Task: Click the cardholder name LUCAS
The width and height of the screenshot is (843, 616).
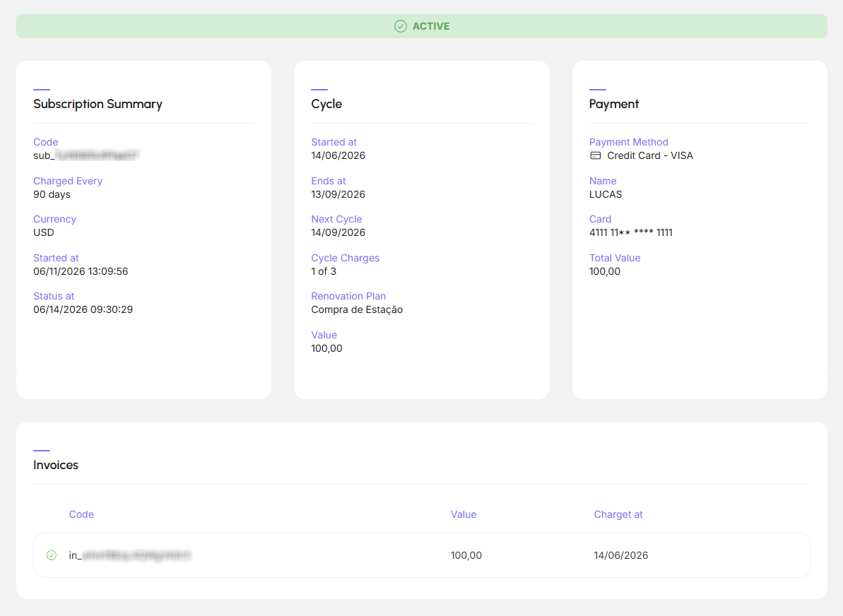Action: (606, 194)
